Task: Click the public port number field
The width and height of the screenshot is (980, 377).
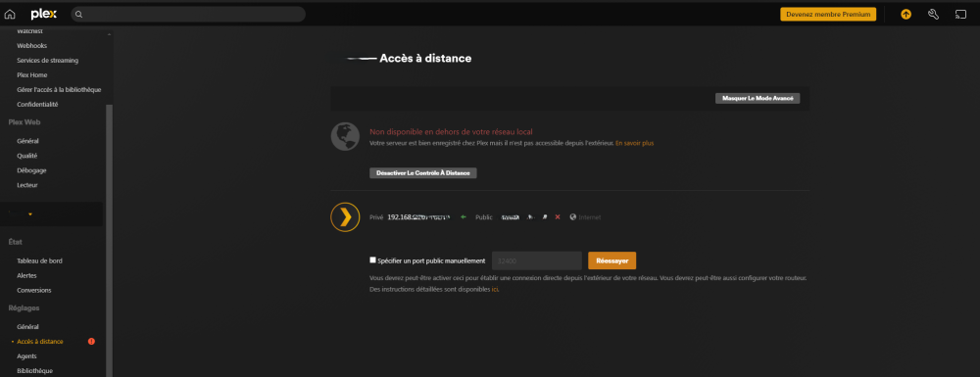Action: 537,260
